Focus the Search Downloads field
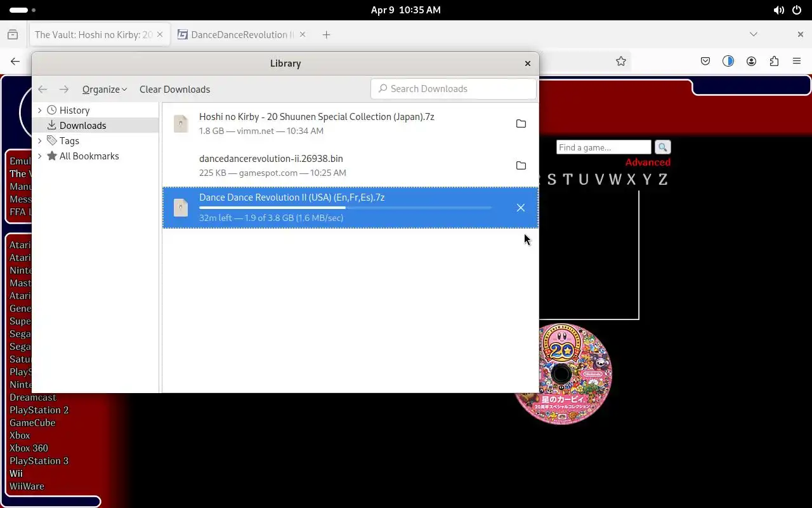 click(454, 89)
